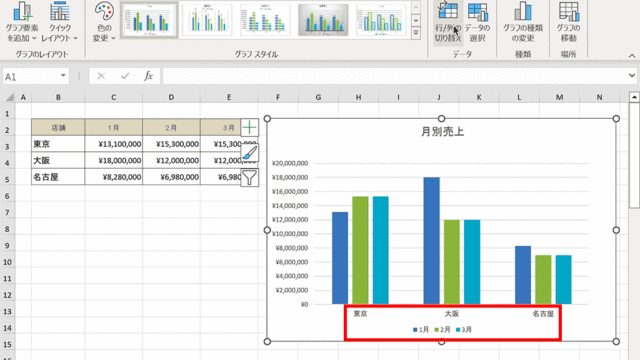Image resolution: width=640 pixels, height=360 pixels.
Task: Select row 10 header
Action: pyautogui.click(x=7, y=262)
